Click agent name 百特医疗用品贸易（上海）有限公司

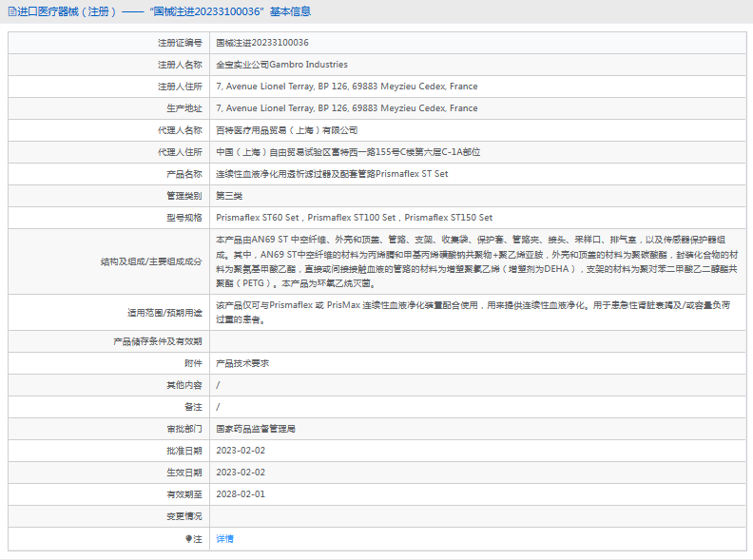pyautogui.click(x=287, y=130)
